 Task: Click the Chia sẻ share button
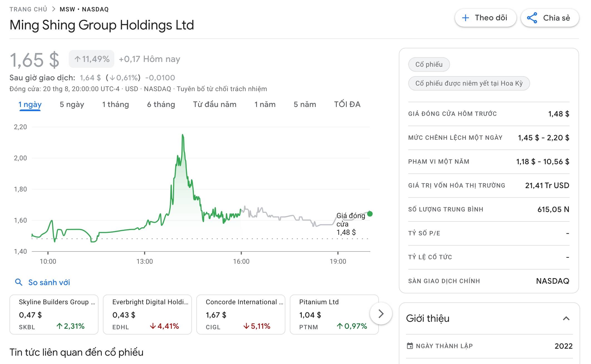[550, 18]
